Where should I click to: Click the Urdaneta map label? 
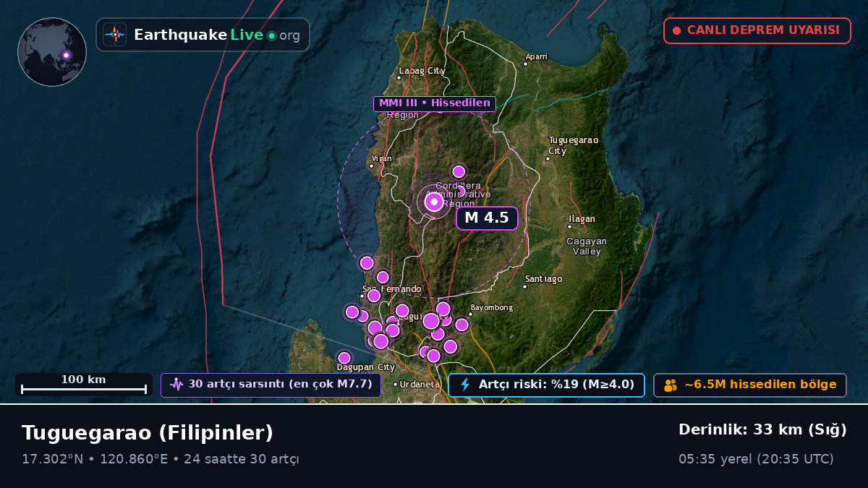point(420,385)
